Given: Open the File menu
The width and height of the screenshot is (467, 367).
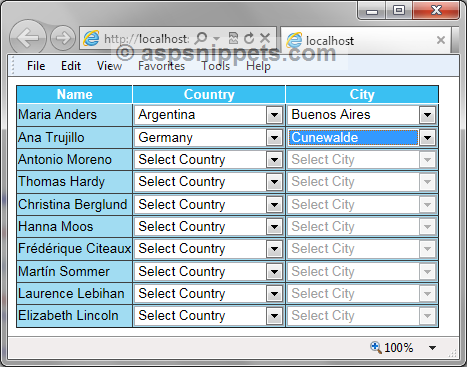Looking at the screenshot, I should pyautogui.click(x=36, y=66).
